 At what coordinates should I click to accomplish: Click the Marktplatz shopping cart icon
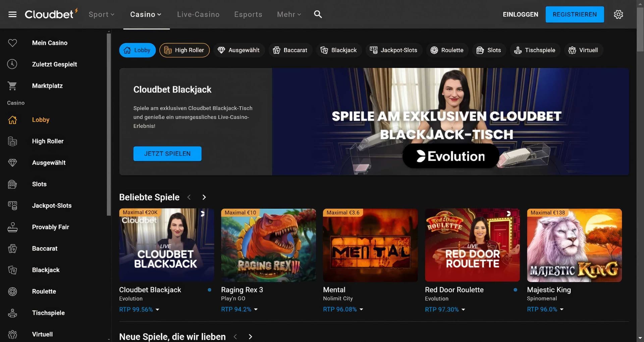[x=12, y=85]
